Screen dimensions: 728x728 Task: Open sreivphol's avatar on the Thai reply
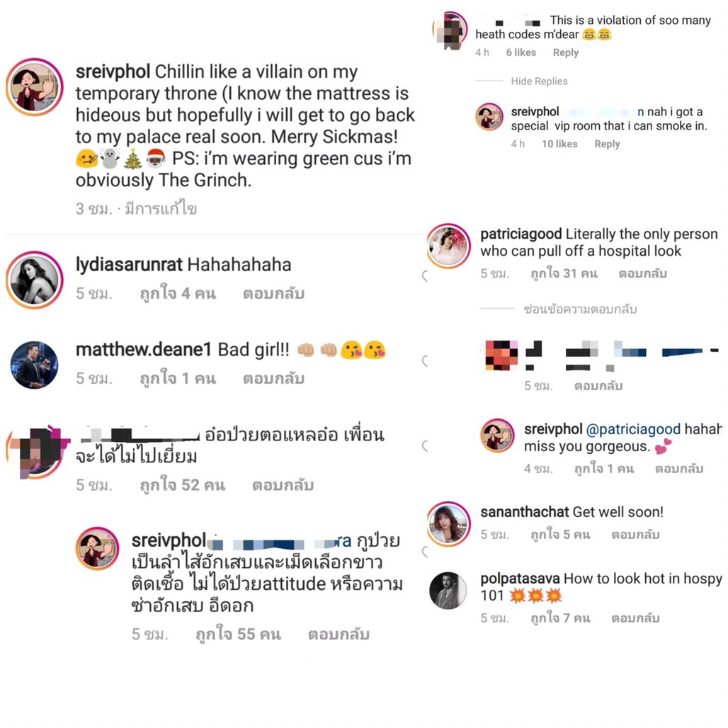click(97, 548)
